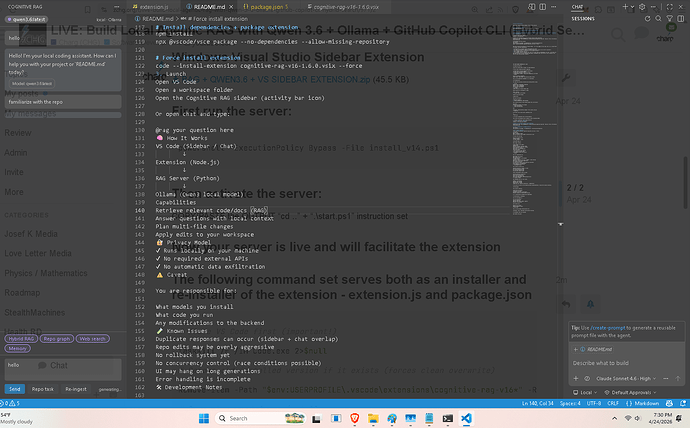Open the Windows Start menu
Screen dimensions: 690x428
click(x=204, y=418)
